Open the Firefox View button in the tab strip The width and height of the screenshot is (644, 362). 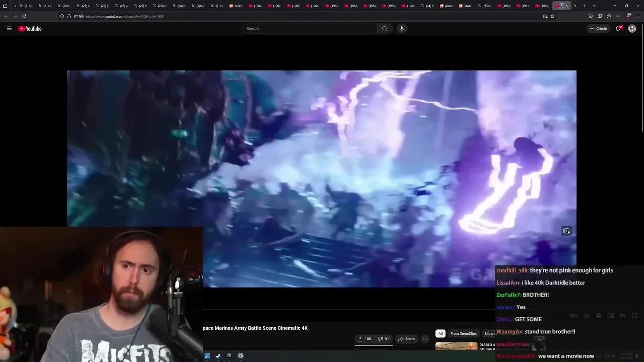(6, 6)
